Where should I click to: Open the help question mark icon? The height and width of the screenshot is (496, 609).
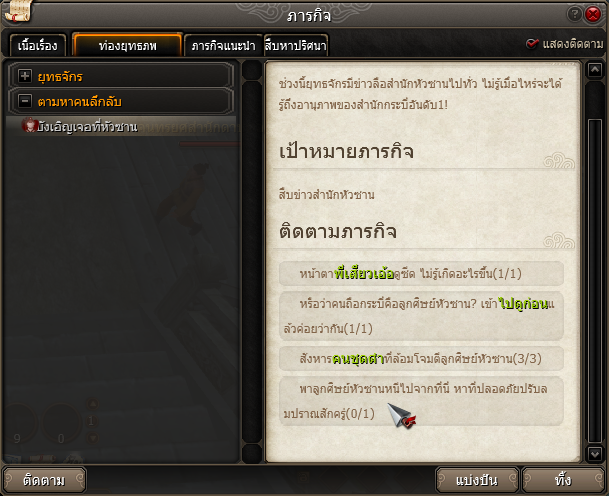point(574,14)
